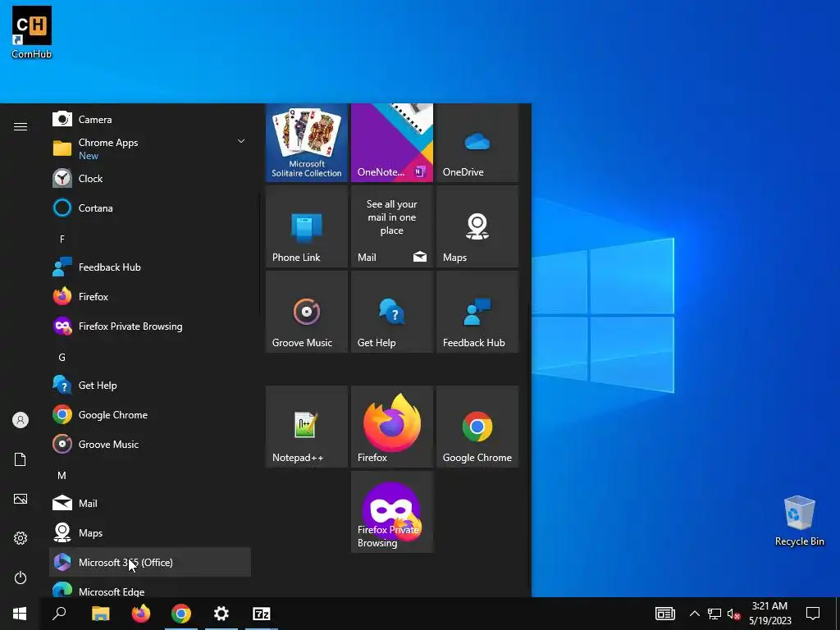Viewport: 840px width, 630px height.
Task: Launch the Notepad++ tile
Action: point(307,427)
